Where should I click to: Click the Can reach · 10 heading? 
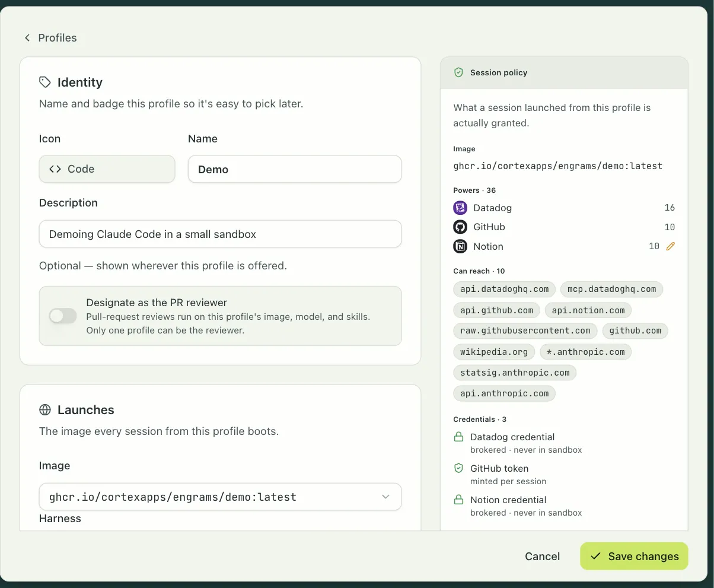coord(479,271)
